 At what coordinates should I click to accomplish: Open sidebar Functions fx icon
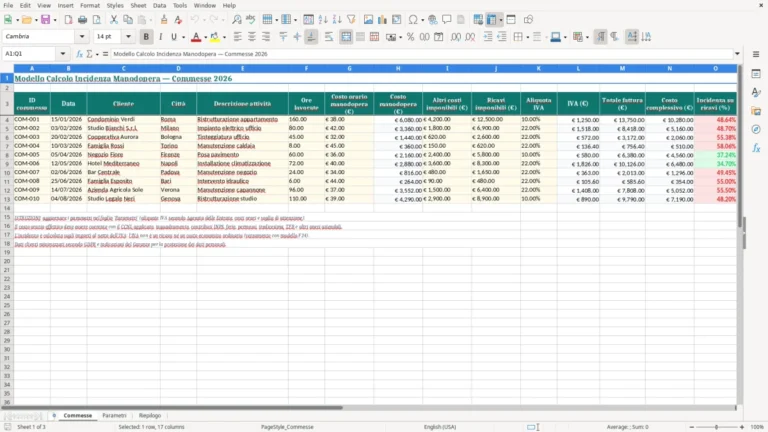coord(756,148)
